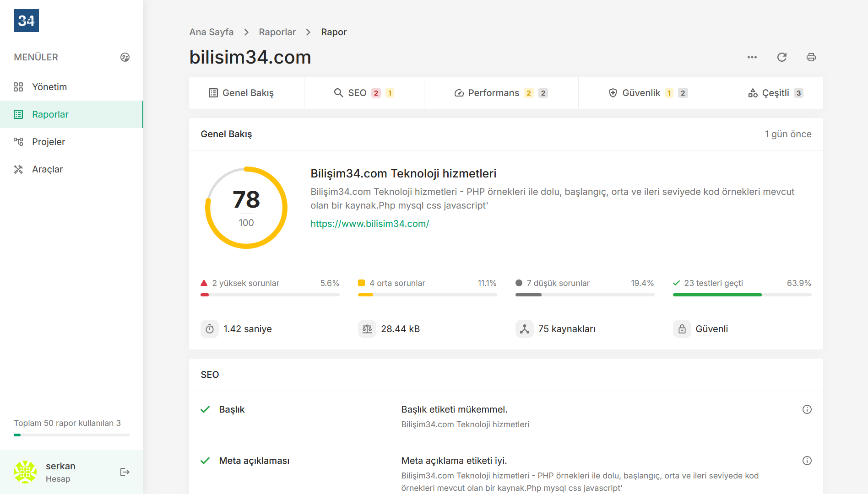Open https://www.bilisim34.com/ link
Viewport: 868px width, 494px height.
tap(370, 224)
